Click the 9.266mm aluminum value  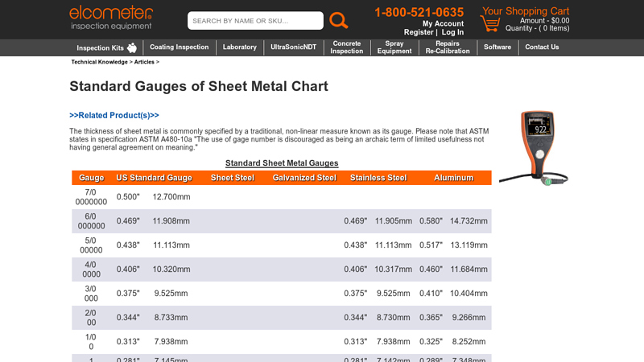tap(469, 318)
